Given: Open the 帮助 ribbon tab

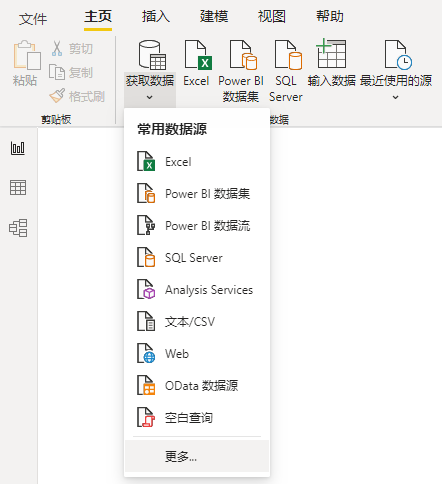Looking at the screenshot, I should [x=330, y=16].
